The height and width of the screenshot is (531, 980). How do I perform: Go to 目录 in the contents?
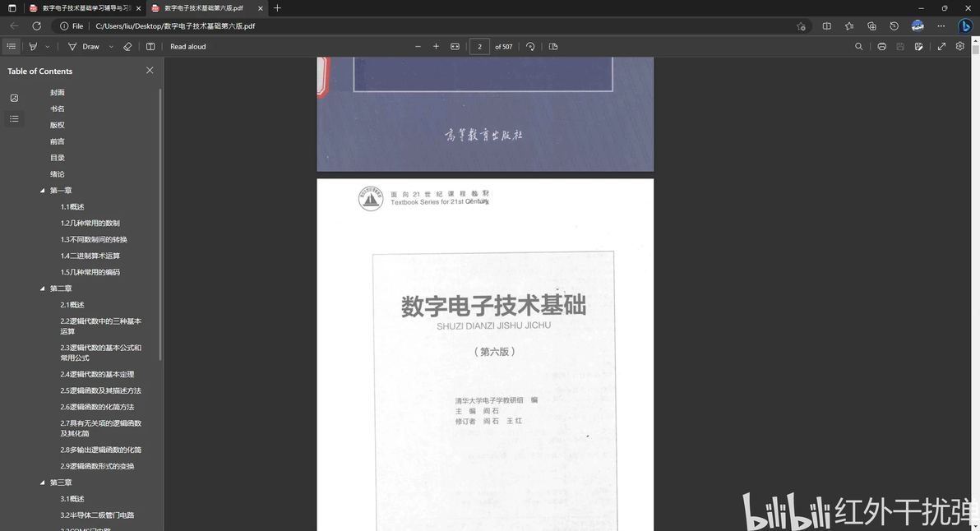[58, 158]
